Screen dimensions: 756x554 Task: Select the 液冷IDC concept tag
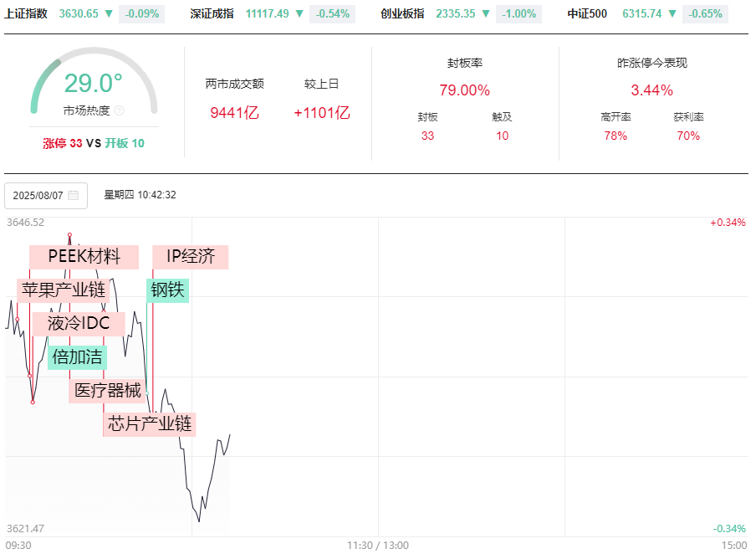click(79, 324)
